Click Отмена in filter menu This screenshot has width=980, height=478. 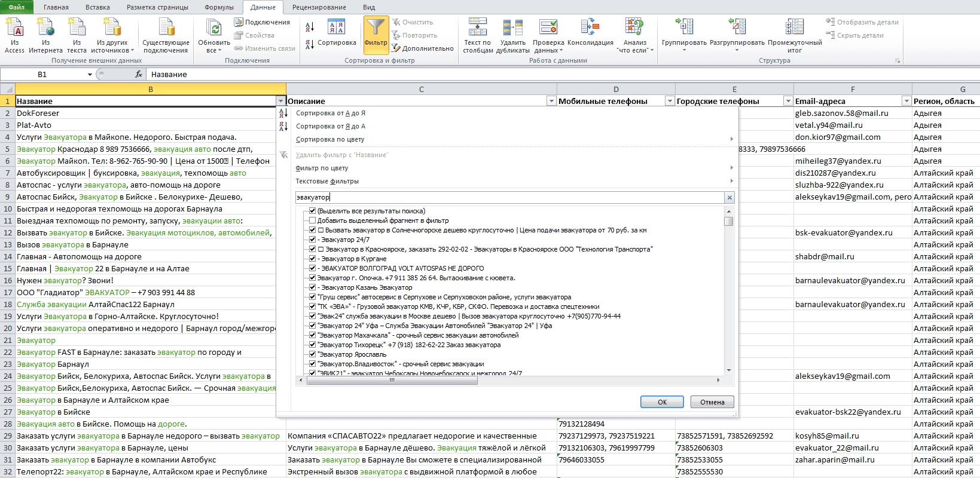coord(712,402)
